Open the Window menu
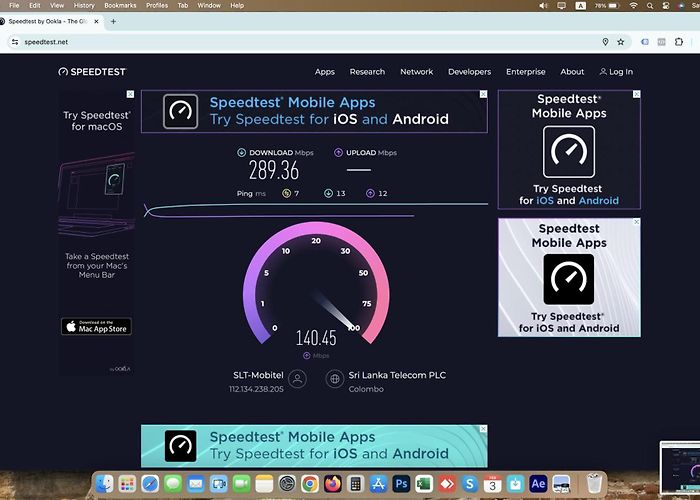700x500 pixels. 209,5
